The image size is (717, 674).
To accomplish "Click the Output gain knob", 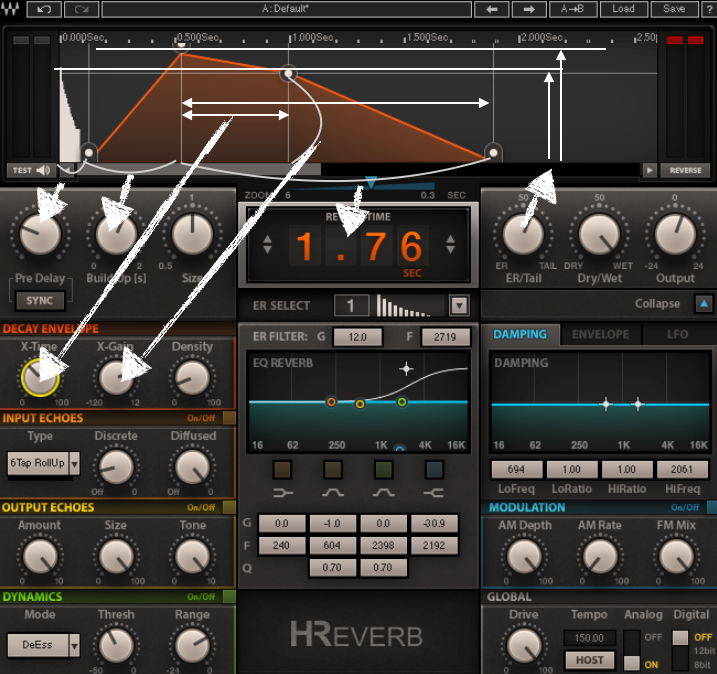I will click(675, 234).
